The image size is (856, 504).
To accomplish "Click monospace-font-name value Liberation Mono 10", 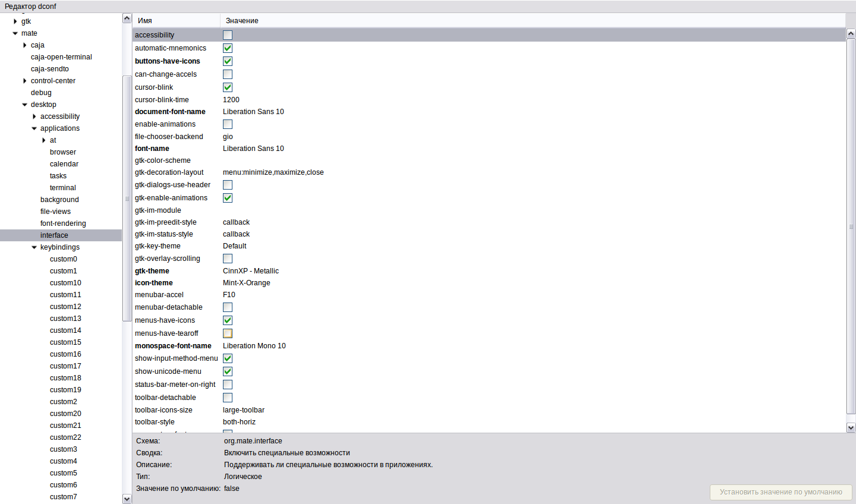I will pos(254,346).
